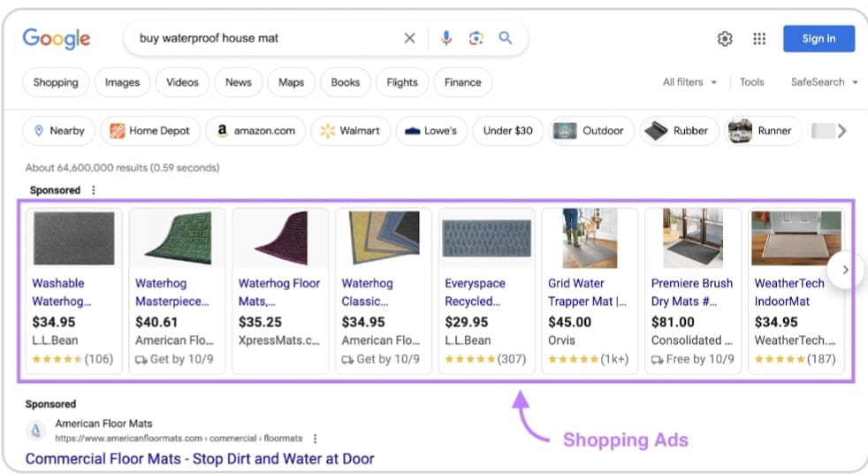Clear the search box with X icon

(409, 38)
